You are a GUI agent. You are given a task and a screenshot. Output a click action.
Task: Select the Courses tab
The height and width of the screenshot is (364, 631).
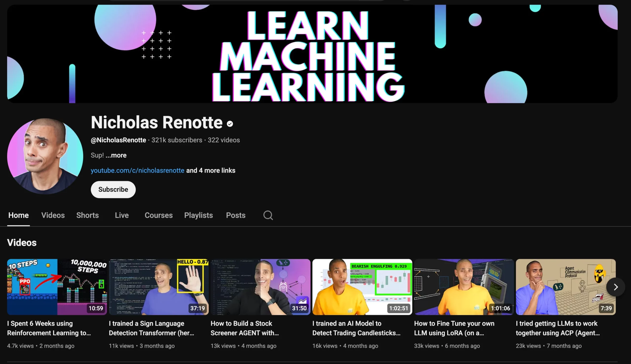click(x=158, y=215)
